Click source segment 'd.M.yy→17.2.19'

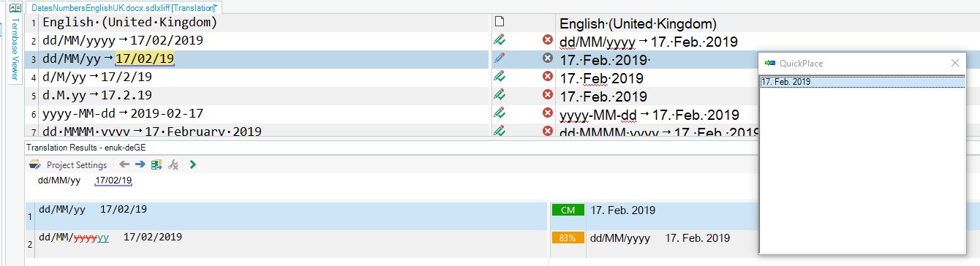click(97, 96)
